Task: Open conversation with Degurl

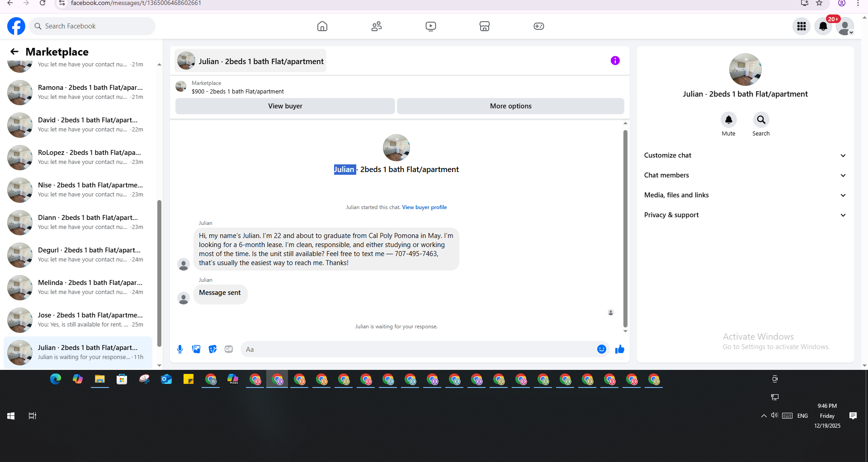Action: pyautogui.click(x=78, y=255)
